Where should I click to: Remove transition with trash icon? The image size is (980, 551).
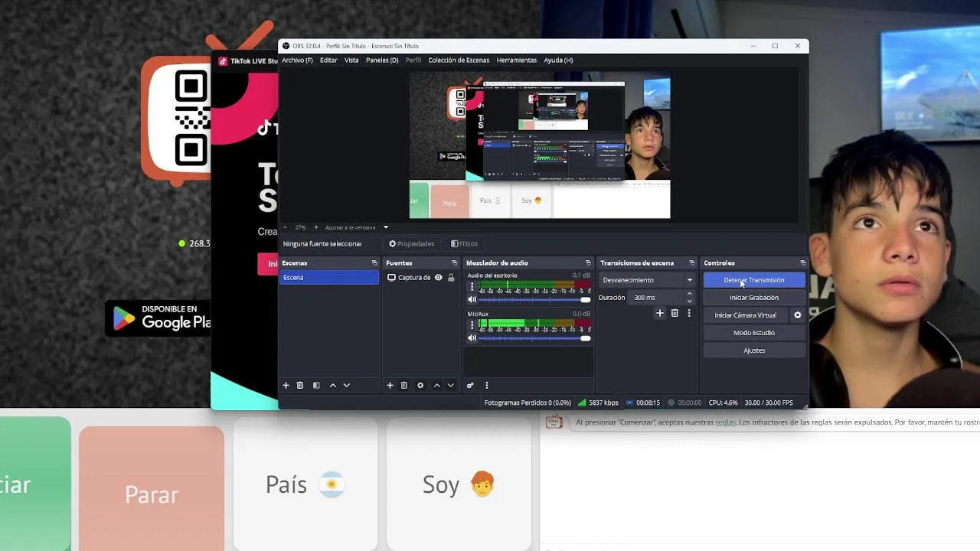tap(675, 313)
